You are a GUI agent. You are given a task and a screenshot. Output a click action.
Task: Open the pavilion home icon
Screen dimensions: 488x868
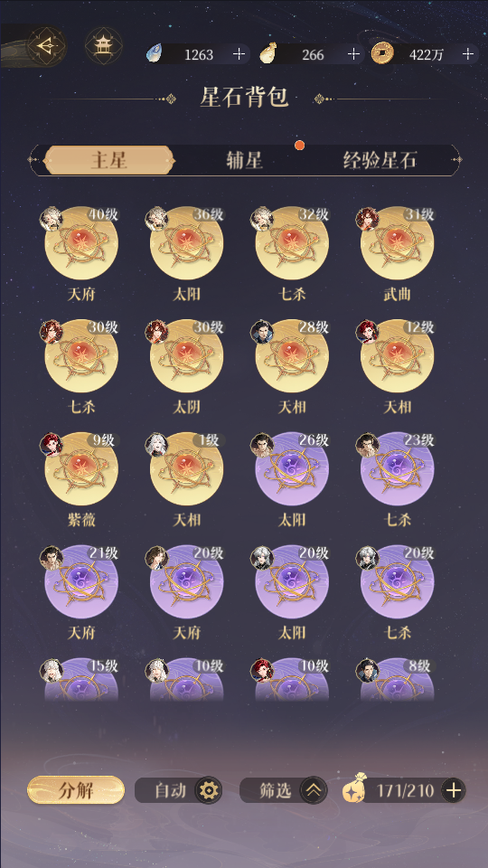pos(103,46)
